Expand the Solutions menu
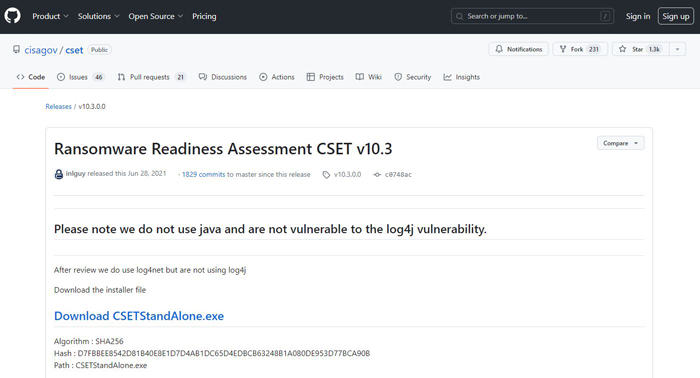700x378 pixels. (98, 16)
